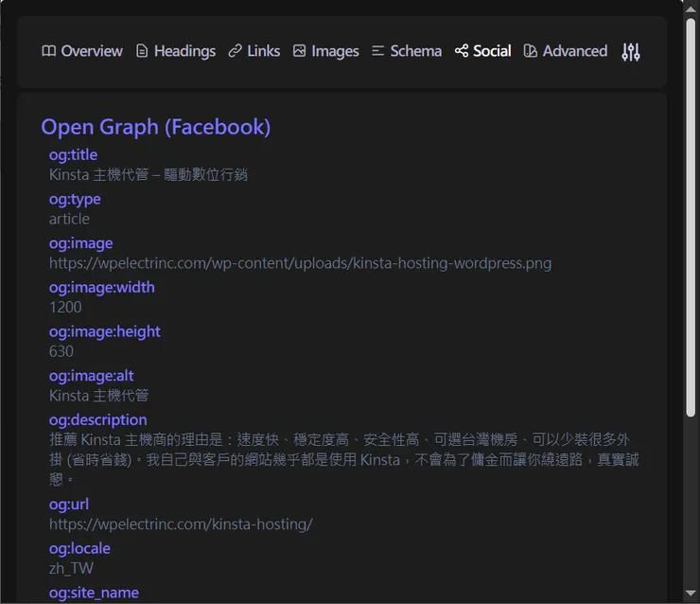Open the Links tab

click(x=254, y=51)
